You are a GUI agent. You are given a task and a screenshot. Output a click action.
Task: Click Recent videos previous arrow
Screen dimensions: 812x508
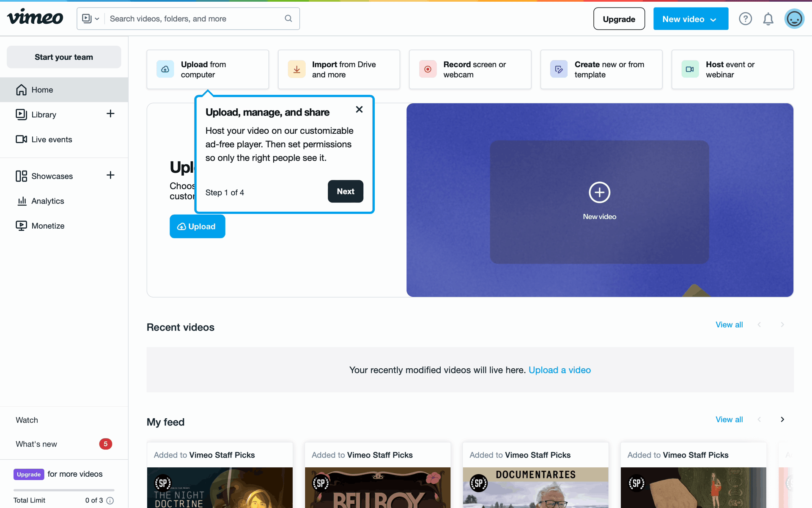[759, 325]
